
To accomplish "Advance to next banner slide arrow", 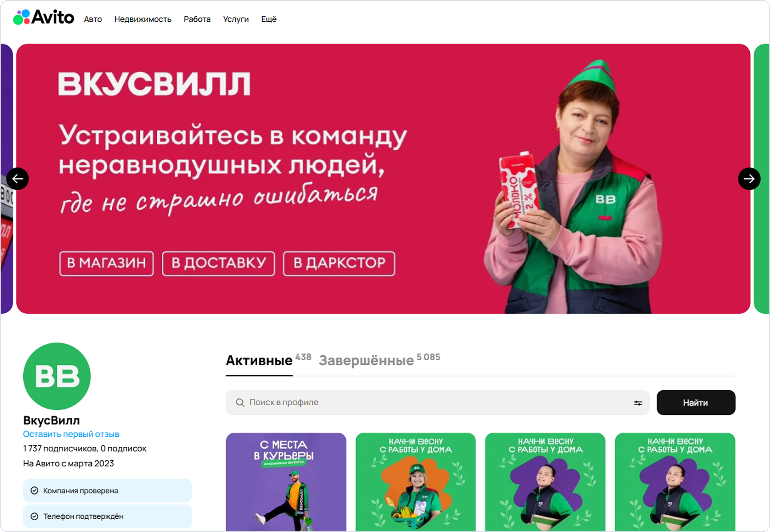I will (x=749, y=179).
